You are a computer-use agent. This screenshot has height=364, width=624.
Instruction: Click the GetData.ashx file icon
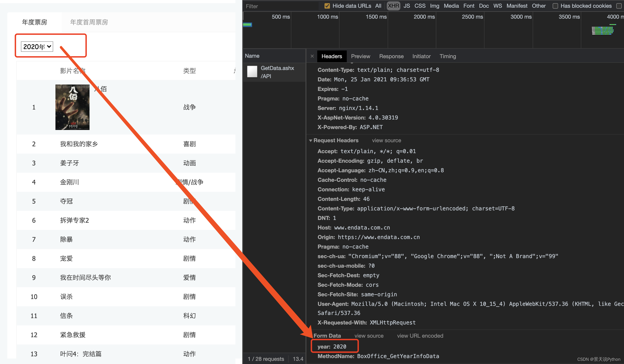(252, 72)
